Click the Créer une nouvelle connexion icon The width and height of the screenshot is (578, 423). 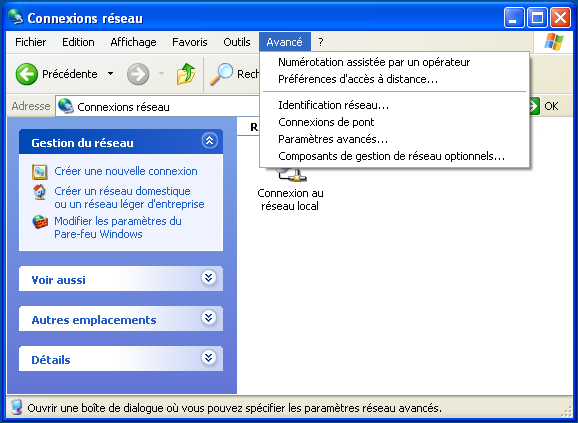tap(39, 172)
